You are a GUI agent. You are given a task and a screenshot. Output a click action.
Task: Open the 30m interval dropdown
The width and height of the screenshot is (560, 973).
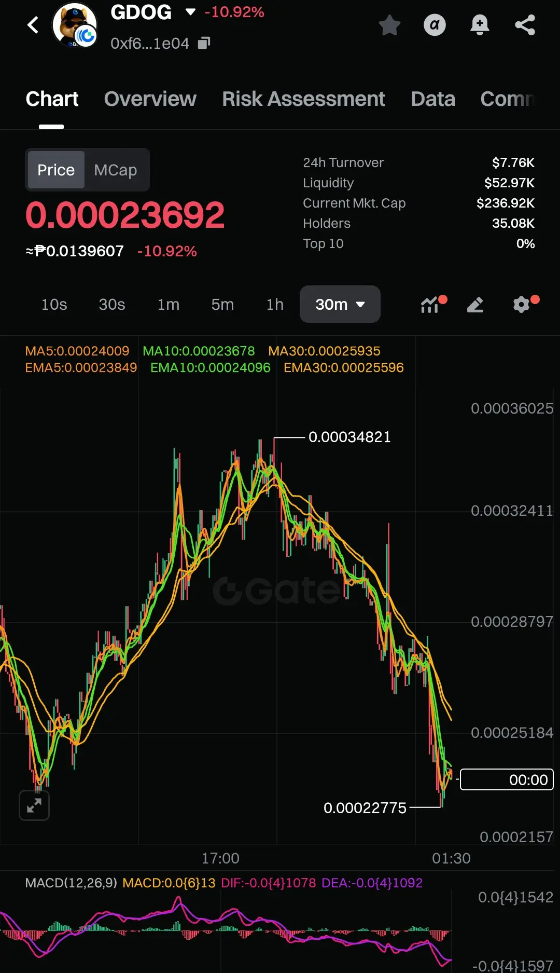[x=340, y=304]
